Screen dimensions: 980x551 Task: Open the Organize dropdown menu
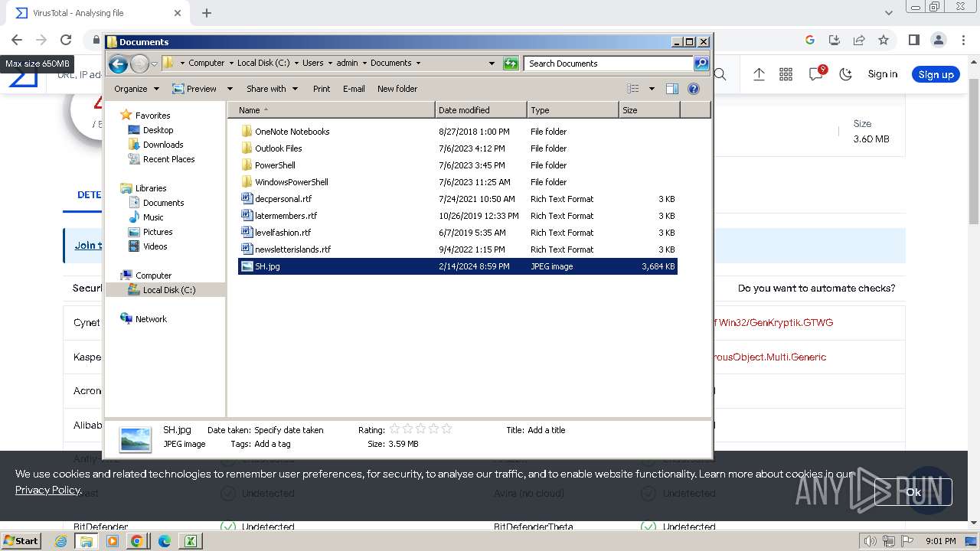136,89
